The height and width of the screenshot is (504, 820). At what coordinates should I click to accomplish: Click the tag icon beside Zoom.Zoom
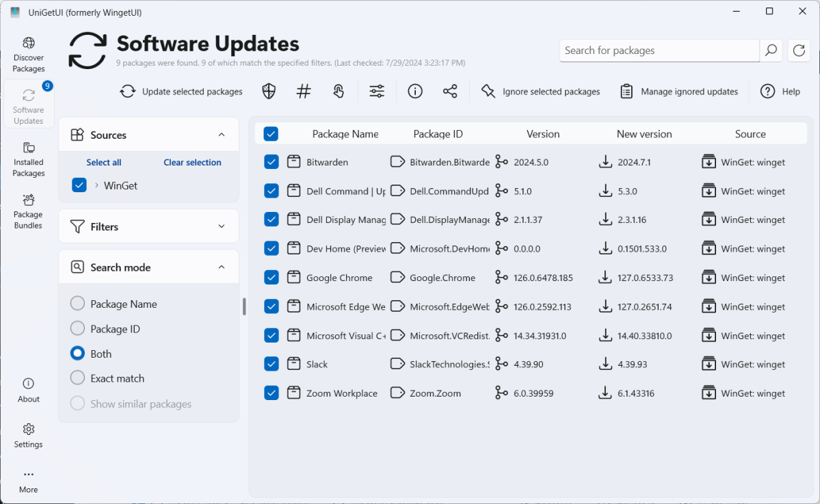click(397, 393)
